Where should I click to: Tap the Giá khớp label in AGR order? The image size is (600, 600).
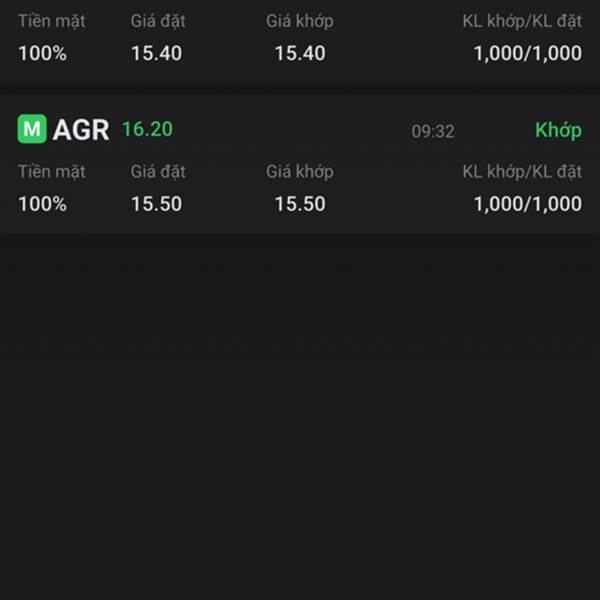(300, 172)
